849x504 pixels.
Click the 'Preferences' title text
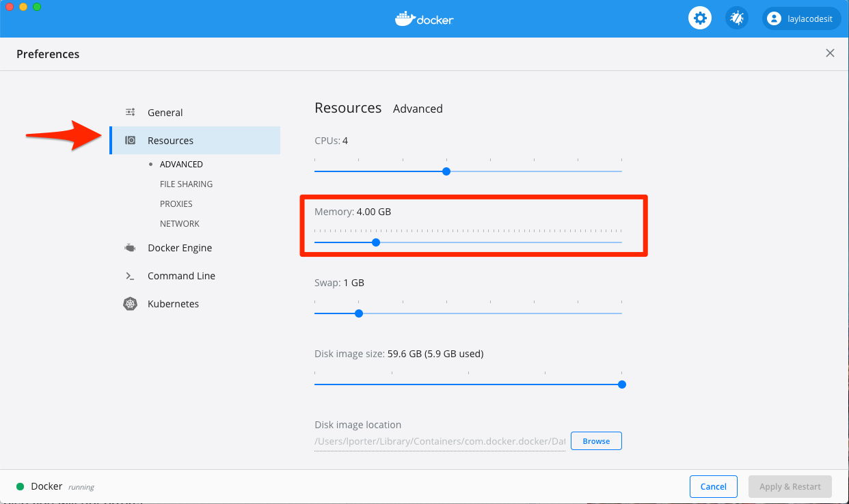click(48, 54)
